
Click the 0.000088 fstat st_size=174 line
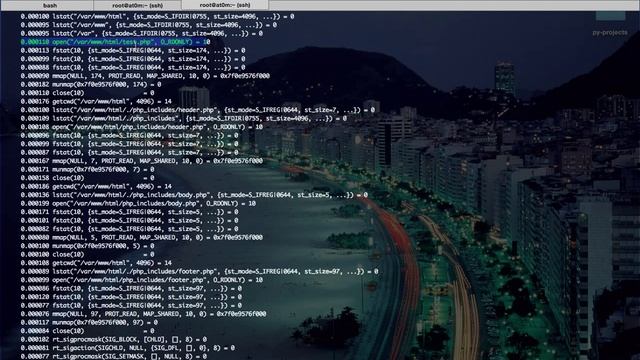click(133, 68)
